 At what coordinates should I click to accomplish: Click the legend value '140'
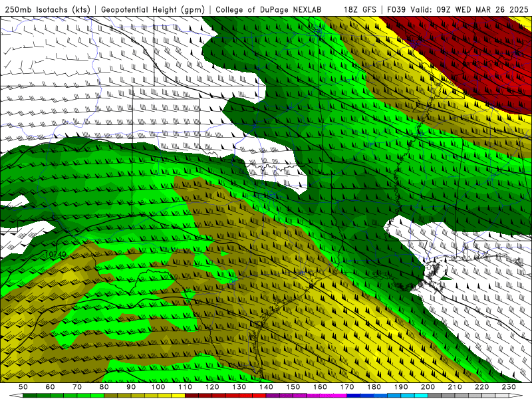click(x=266, y=387)
